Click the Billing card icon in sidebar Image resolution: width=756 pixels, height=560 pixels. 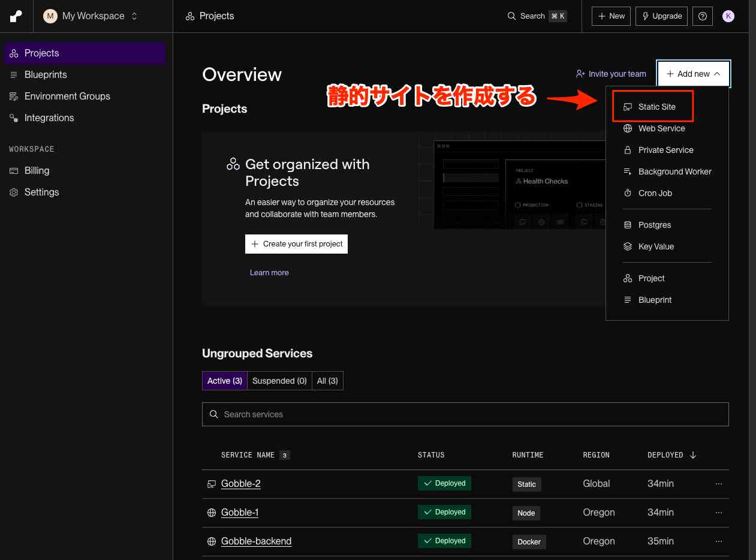pyautogui.click(x=14, y=171)
